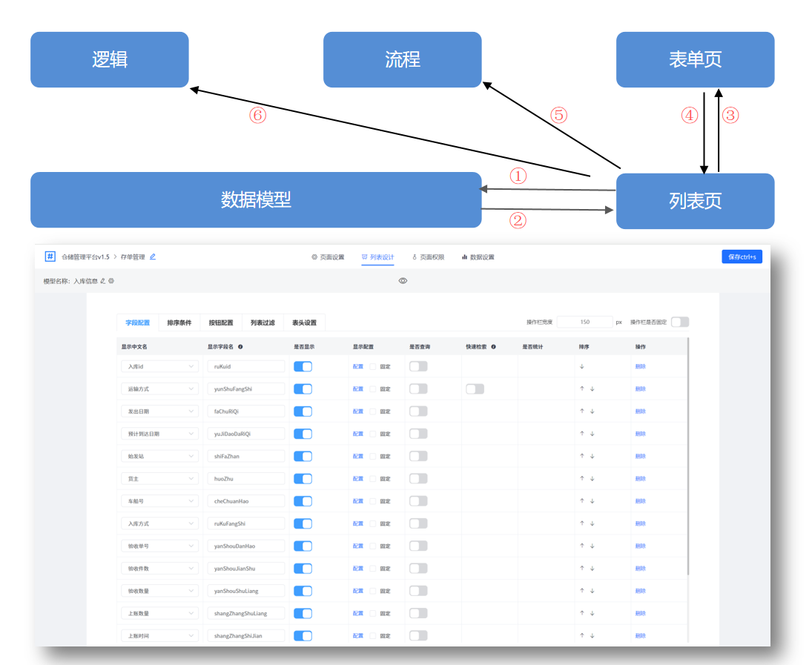
Task: Open 预计到达日期 display name dropdown
Action: [159, 434]
